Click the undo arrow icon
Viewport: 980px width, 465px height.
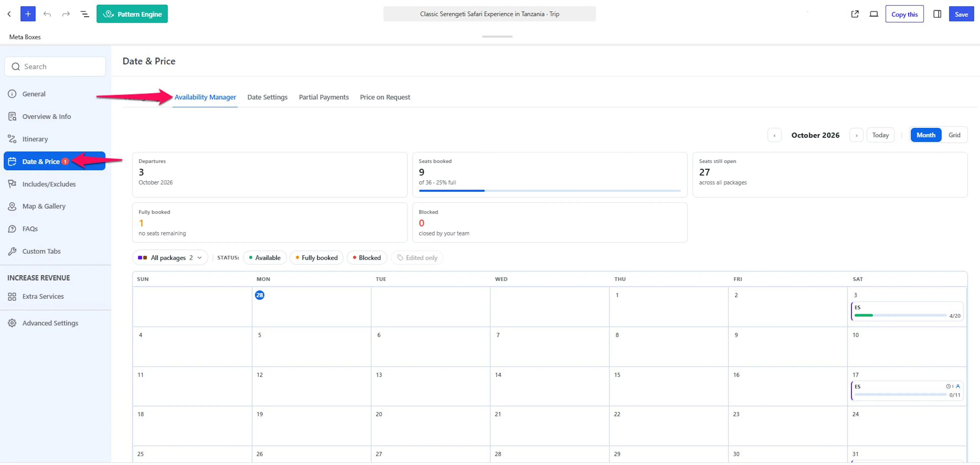click(x=47, y=14)
